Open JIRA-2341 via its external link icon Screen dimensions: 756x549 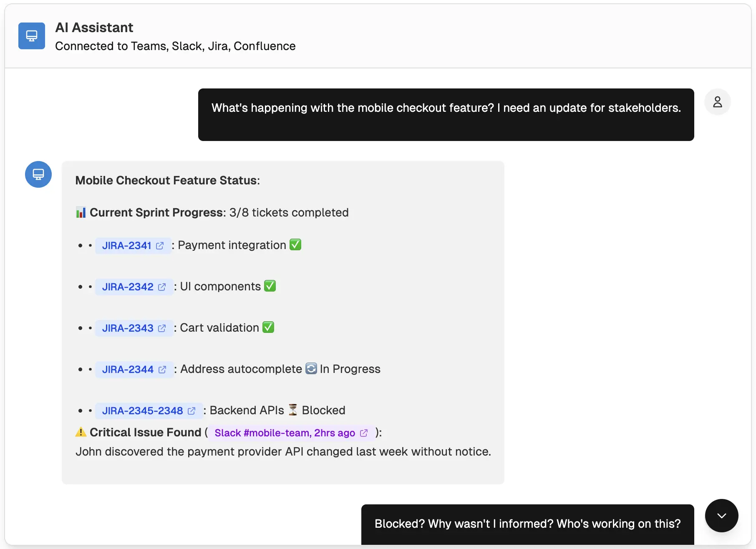[x=159, y=246]
